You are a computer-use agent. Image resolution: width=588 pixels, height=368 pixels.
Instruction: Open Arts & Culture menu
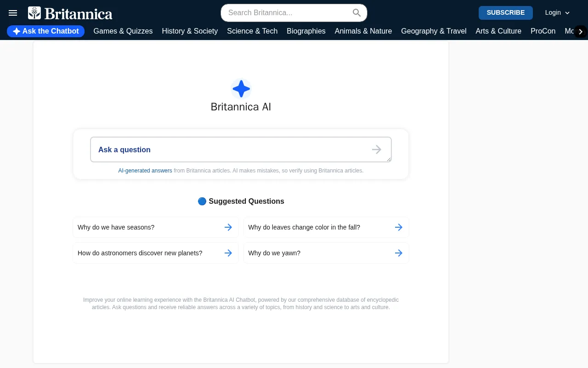498,31
